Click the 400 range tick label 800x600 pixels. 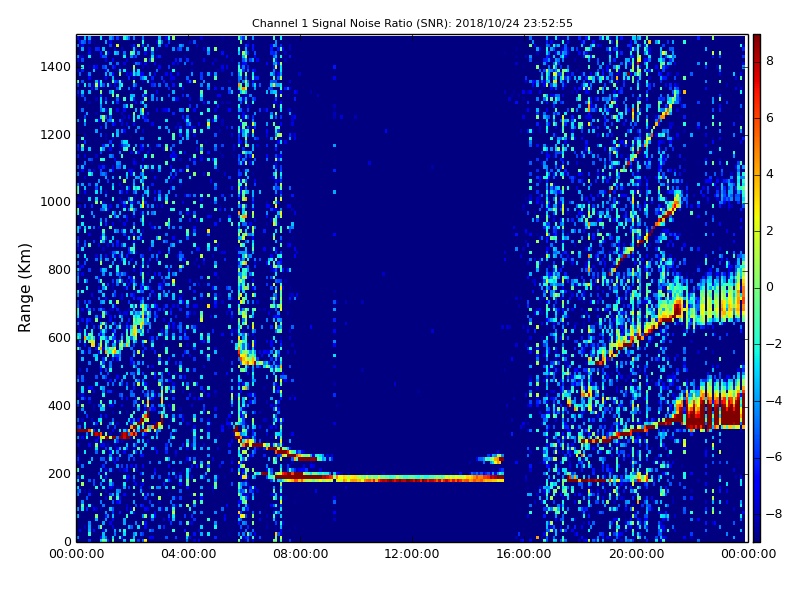[59, 406]
